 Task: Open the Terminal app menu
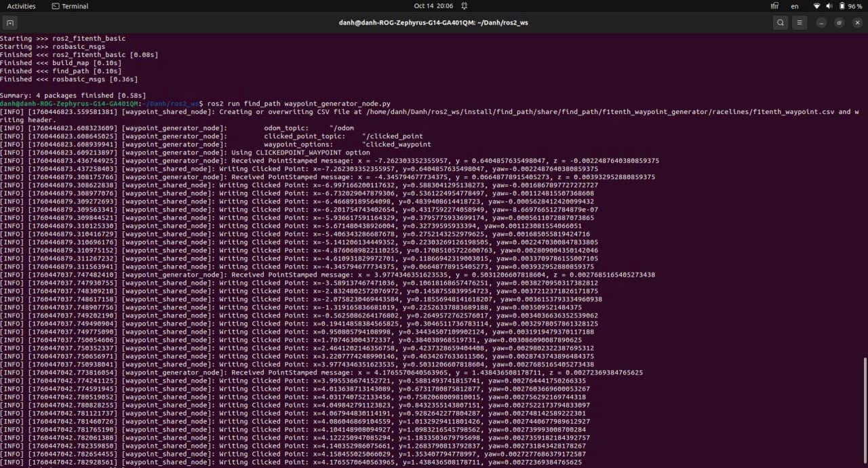(70, 6)
